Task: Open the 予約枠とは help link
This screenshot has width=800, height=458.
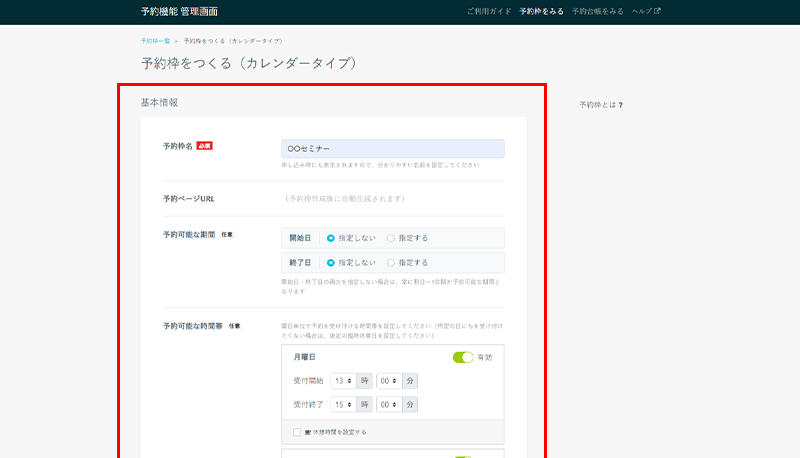Action: point(597,105)
